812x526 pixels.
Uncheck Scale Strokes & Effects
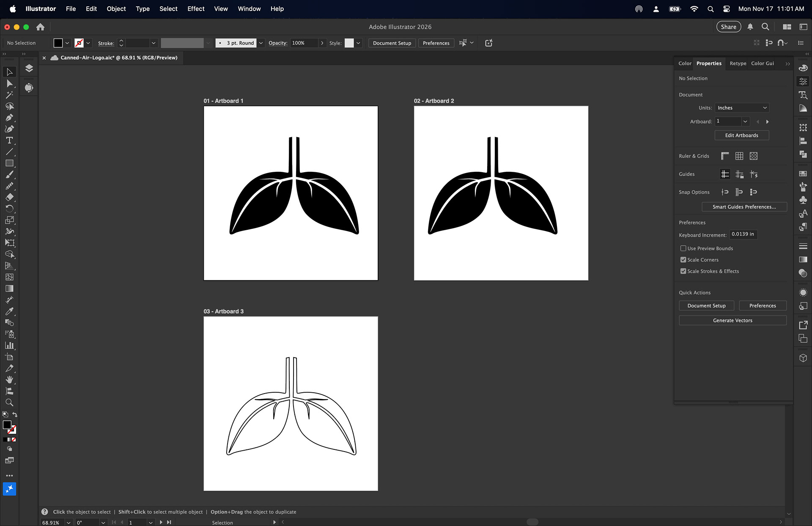(683, 271)
